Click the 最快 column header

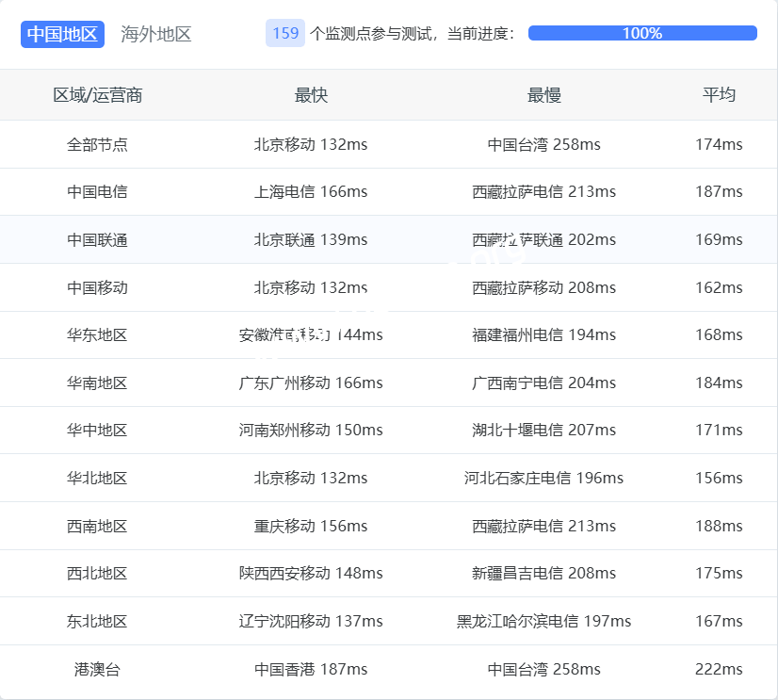click(x=311, y=95)
